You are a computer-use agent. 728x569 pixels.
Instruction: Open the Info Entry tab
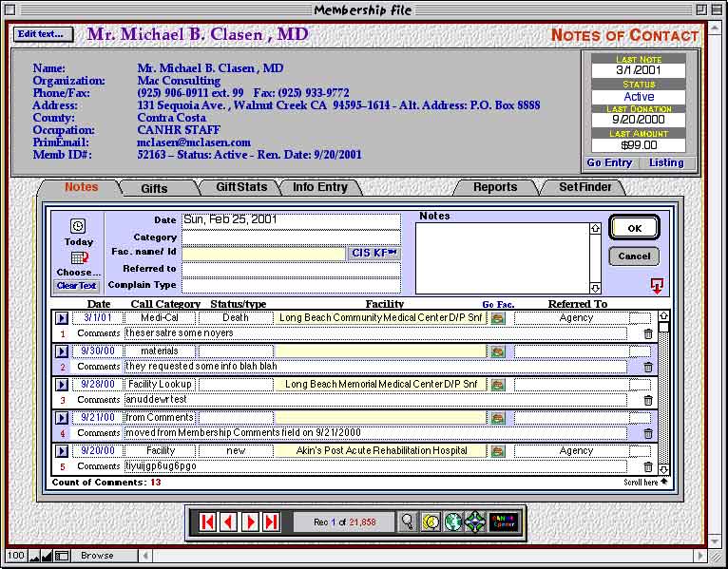(x=320, y=187)
